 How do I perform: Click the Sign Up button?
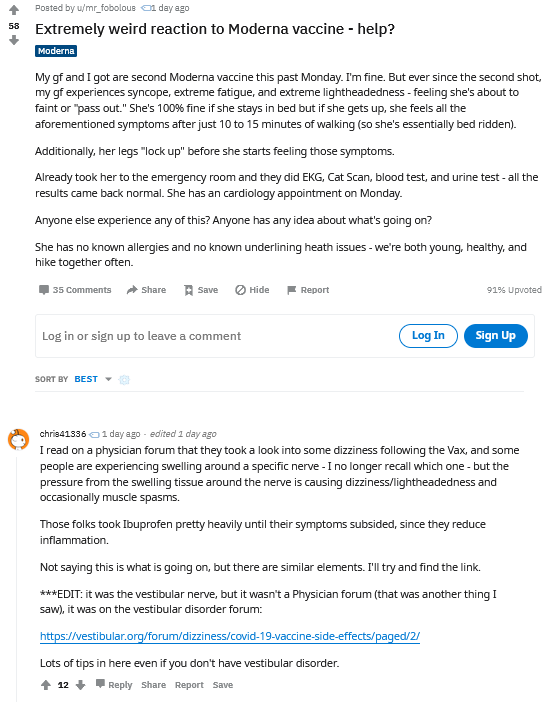point(496,336)
